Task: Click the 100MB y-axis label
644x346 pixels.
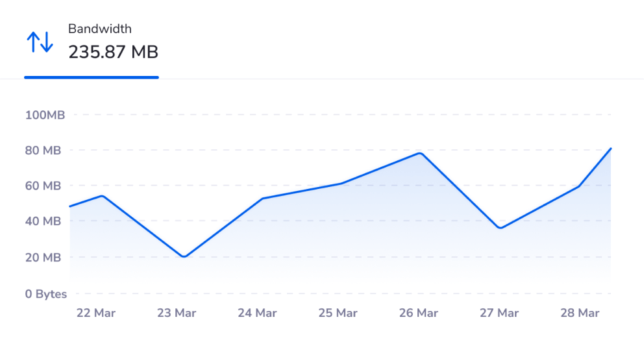Action: [45, 115]
